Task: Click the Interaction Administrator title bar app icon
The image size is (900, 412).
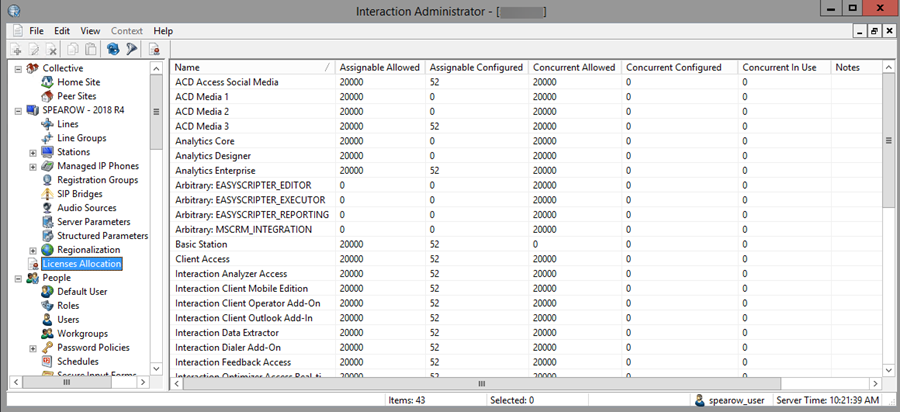Action: coord(13,11)
